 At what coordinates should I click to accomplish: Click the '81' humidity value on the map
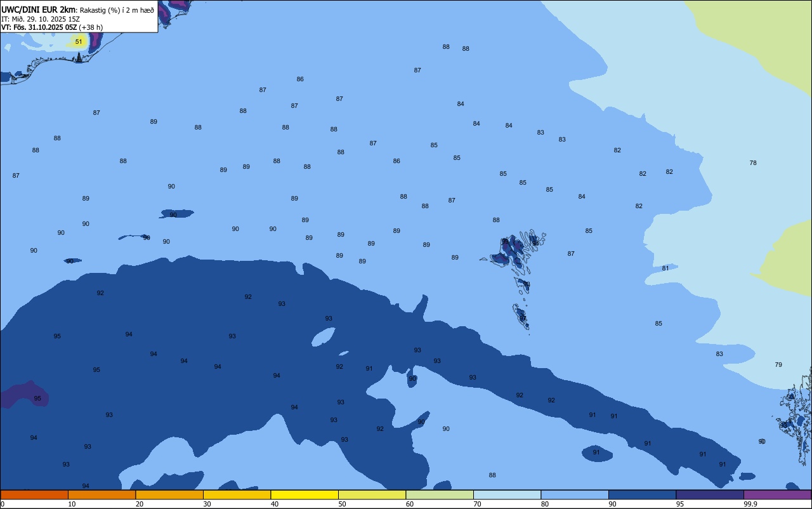[665, 268]
